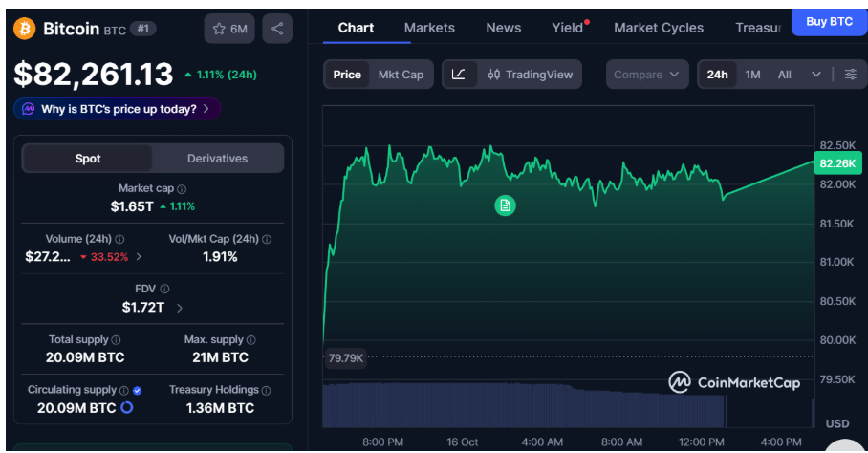This screenshot has height=453, width=868.
Task: Select 1M time range
Action: pyautogui.click(x=752, y=75)
